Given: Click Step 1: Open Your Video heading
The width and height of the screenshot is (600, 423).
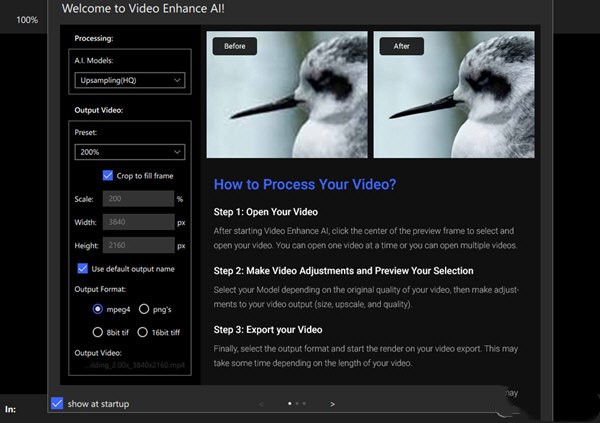Looking at the screenshot, I should coord(266,212).
